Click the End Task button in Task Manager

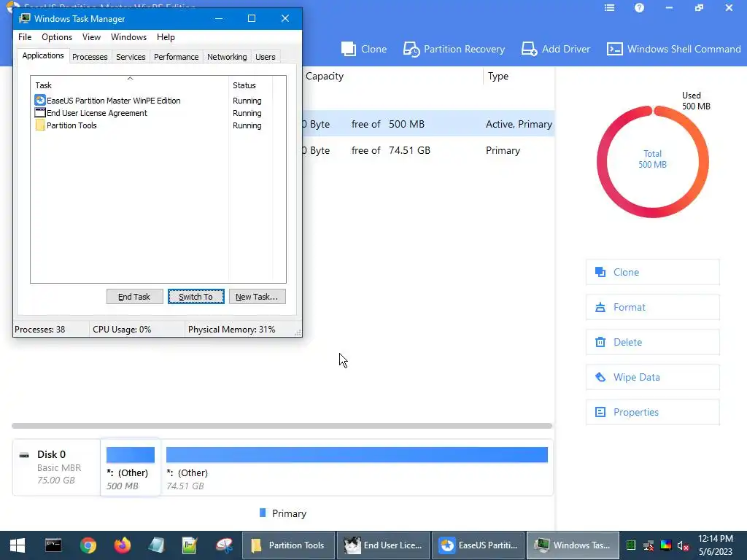[134, 297]
